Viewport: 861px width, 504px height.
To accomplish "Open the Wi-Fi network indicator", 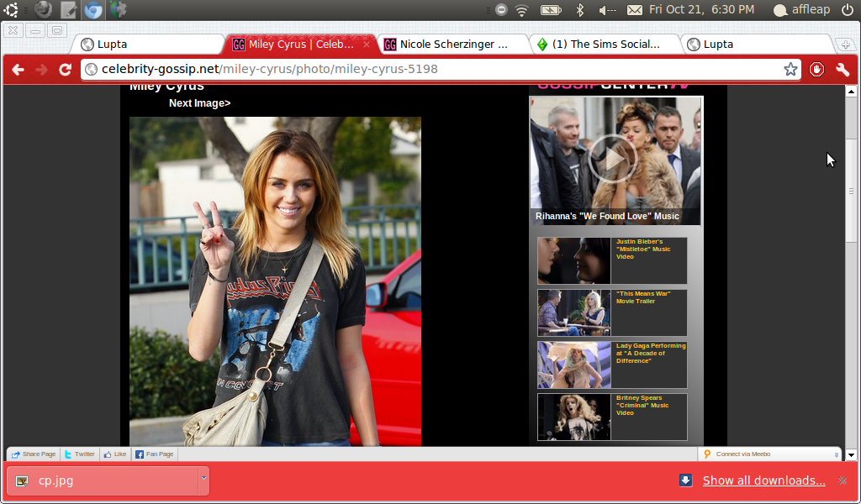I will pyautogui.click(x=521, y=10).
